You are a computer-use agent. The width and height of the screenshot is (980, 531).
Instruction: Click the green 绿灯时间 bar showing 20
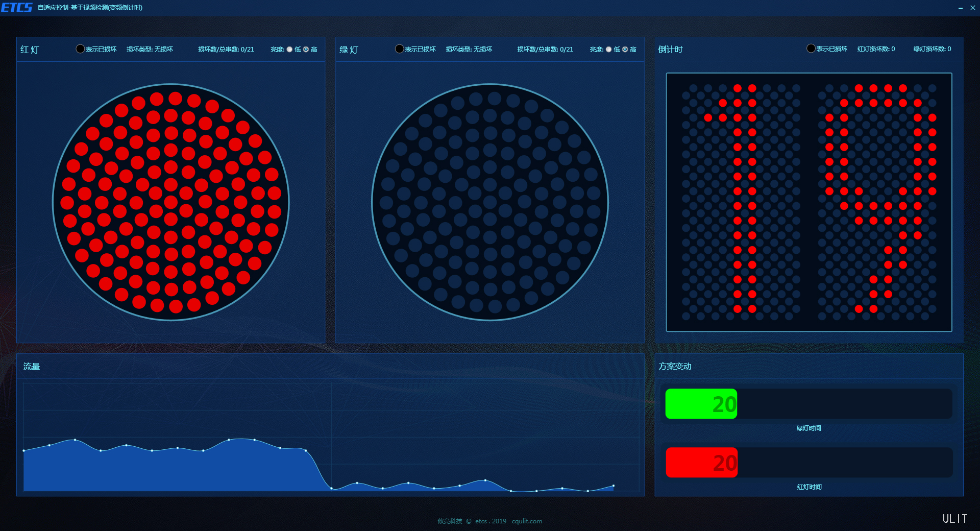click(701, 404)
